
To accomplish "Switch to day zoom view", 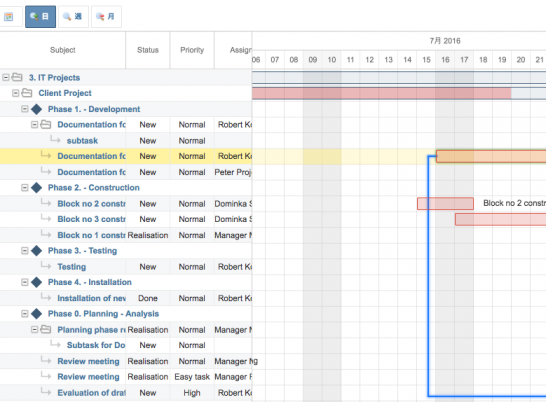I will pyautogui.click(x=40, y=16).
